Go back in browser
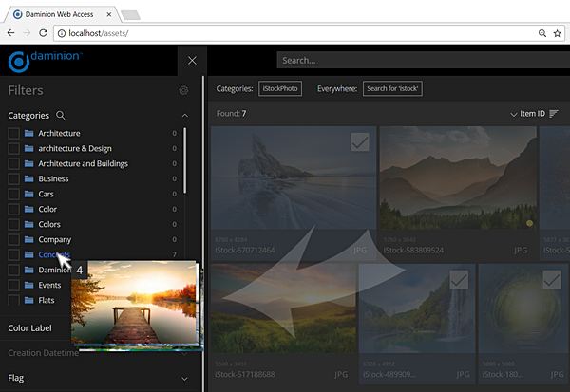This screenshot has height=392, width=570. (x=10, y=33)
